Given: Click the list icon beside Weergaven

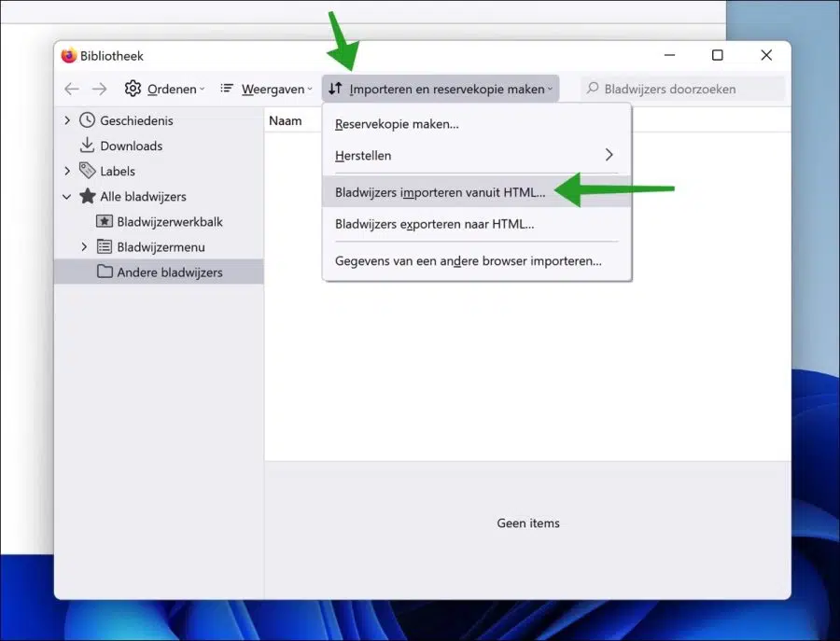Looking at the screenshot, I should coord(227,88).
